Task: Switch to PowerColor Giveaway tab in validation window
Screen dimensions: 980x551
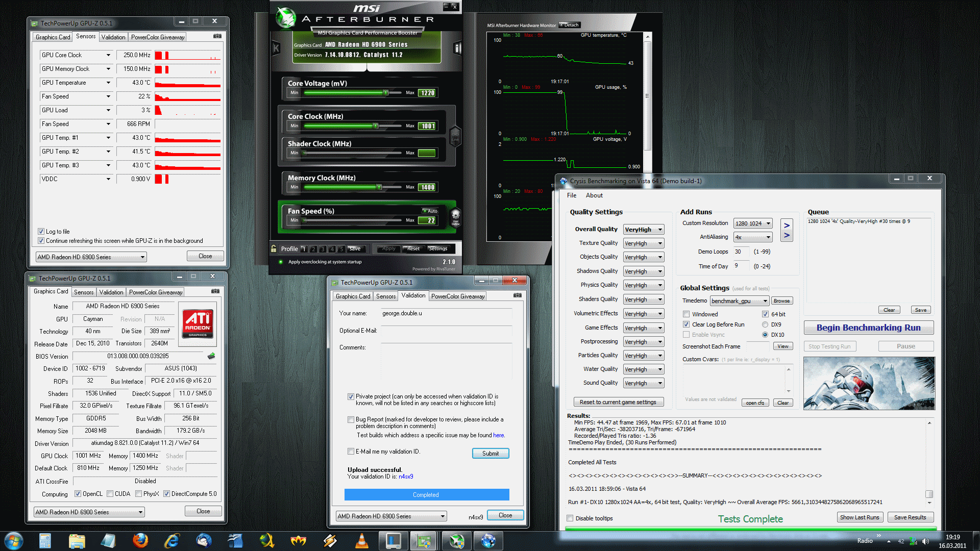Action: [x=457, y=296]
